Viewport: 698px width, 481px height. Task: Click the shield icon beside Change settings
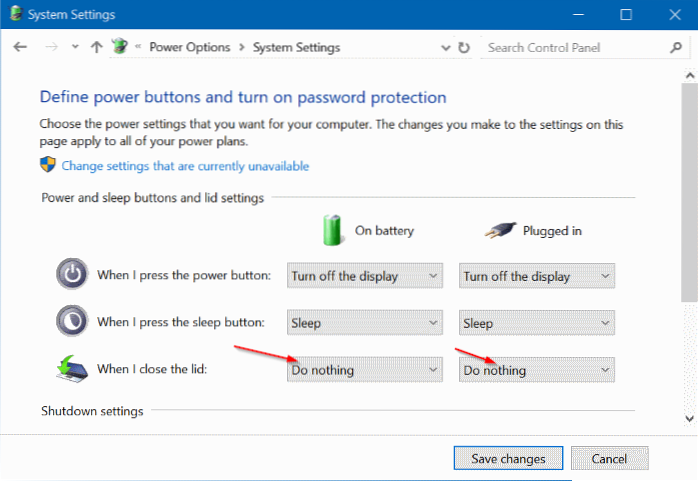(48, 165)
